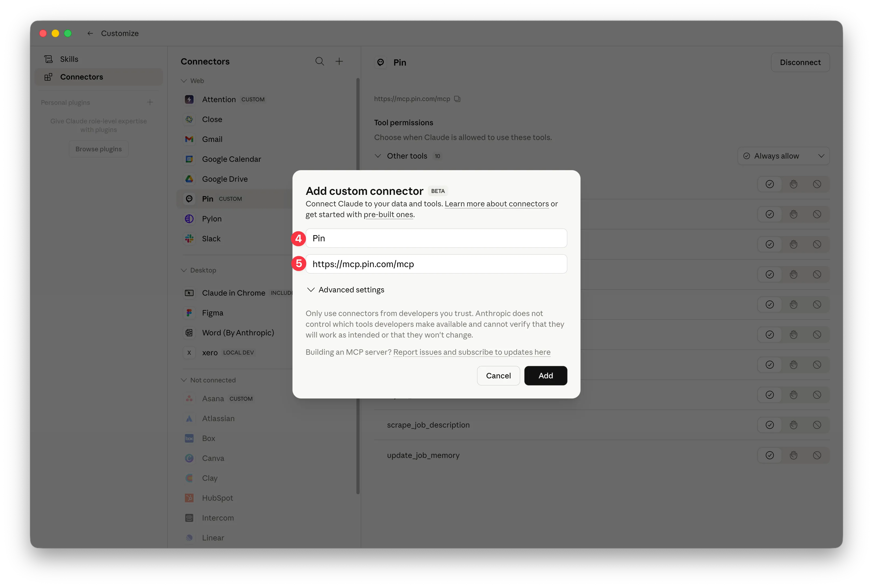Click the Attention connector icon
This screenshot has height=588, width=873.
coord(189,99)
